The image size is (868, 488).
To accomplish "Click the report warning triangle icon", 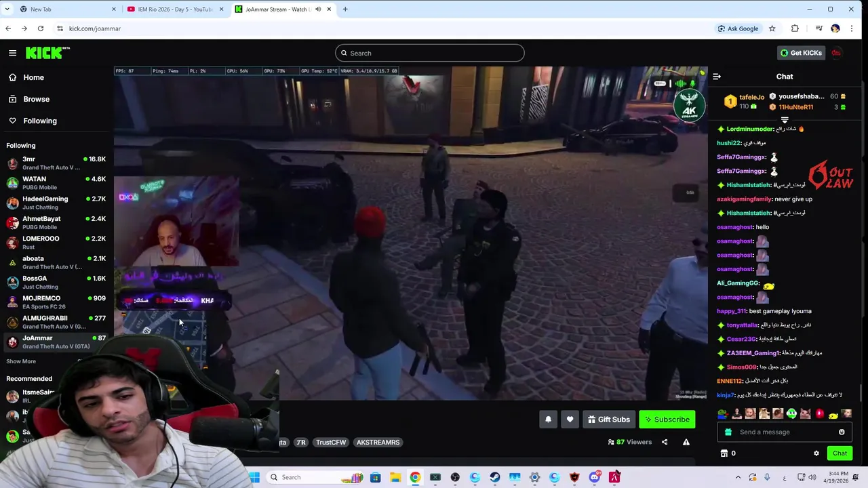I will [686, 442].
